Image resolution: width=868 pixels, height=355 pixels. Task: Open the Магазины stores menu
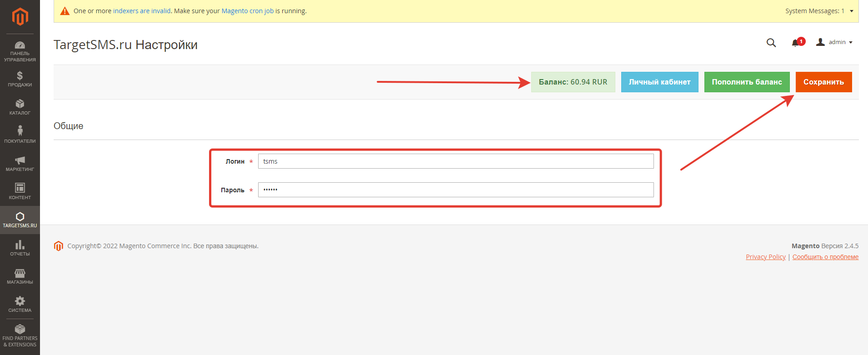(x=20, y=276)
